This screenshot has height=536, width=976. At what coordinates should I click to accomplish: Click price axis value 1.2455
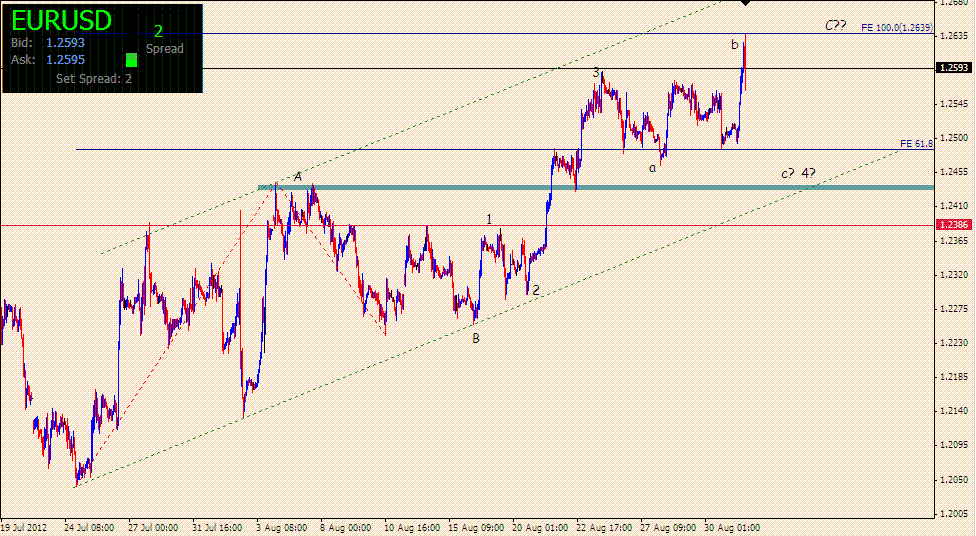pyautogui.click(x=954, y=172)
